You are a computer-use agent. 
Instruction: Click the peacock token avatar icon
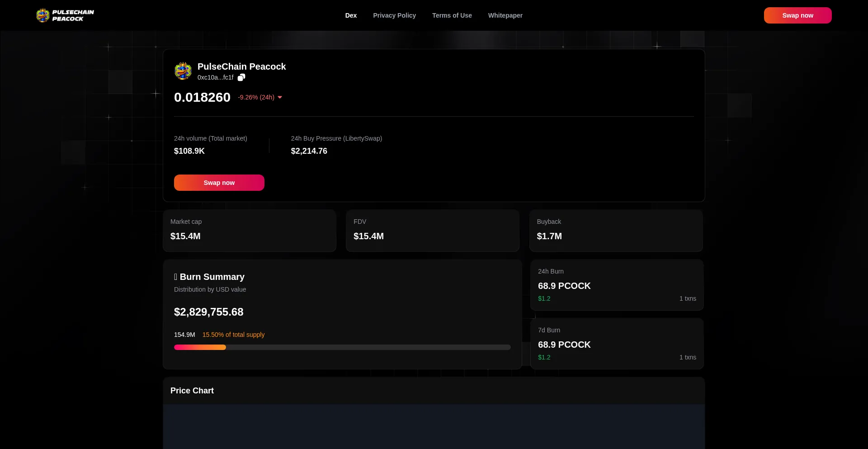pos(183,71)
